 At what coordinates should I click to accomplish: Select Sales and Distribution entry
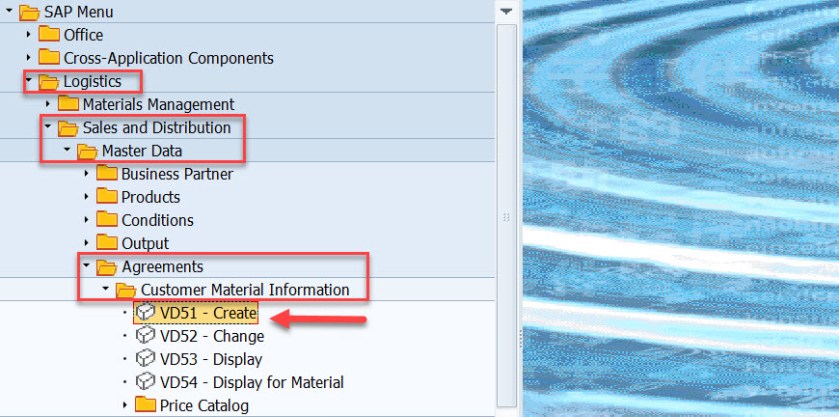point(157,127)
